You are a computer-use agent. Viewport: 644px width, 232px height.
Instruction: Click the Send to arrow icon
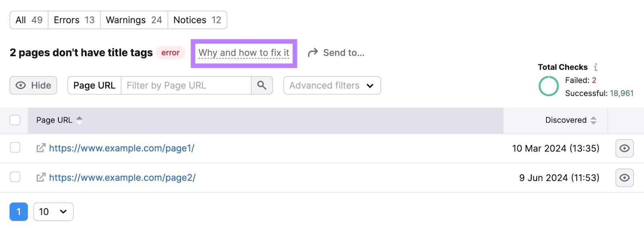click(x=312, y=52)
